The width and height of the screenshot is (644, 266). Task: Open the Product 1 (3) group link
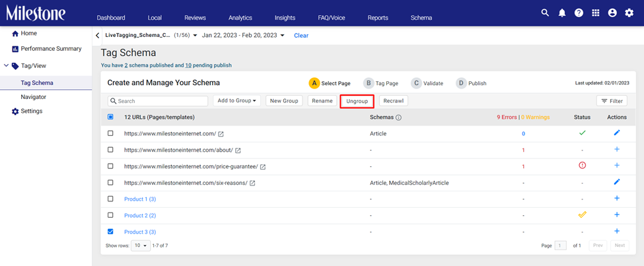click(x=140, y=199)
